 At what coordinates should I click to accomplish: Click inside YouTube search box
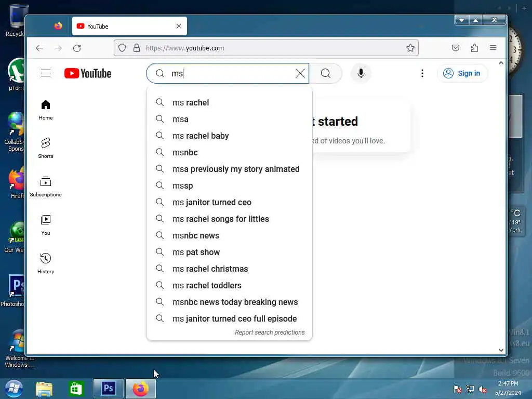[x=228, y=73]
